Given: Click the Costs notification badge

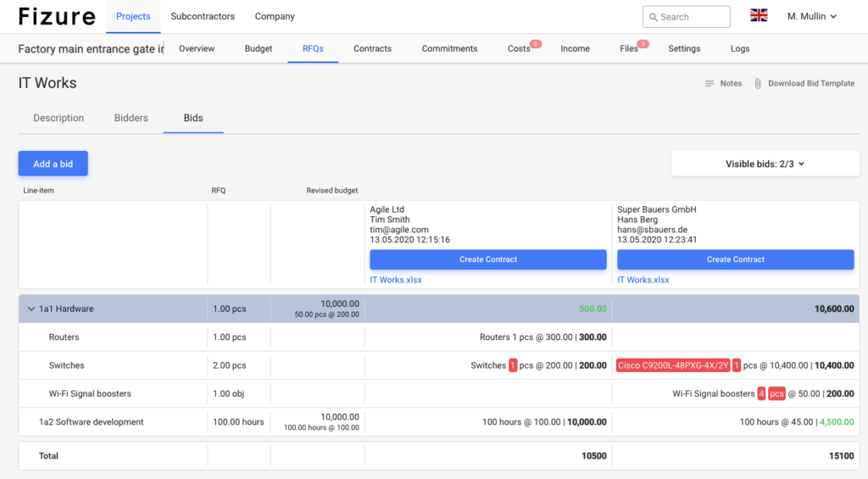Looking at the screenshot, I should point(536,44).
